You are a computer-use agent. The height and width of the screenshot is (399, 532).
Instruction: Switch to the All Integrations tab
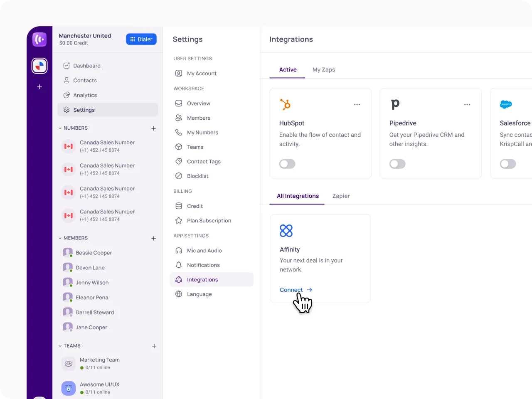[298, 196]
